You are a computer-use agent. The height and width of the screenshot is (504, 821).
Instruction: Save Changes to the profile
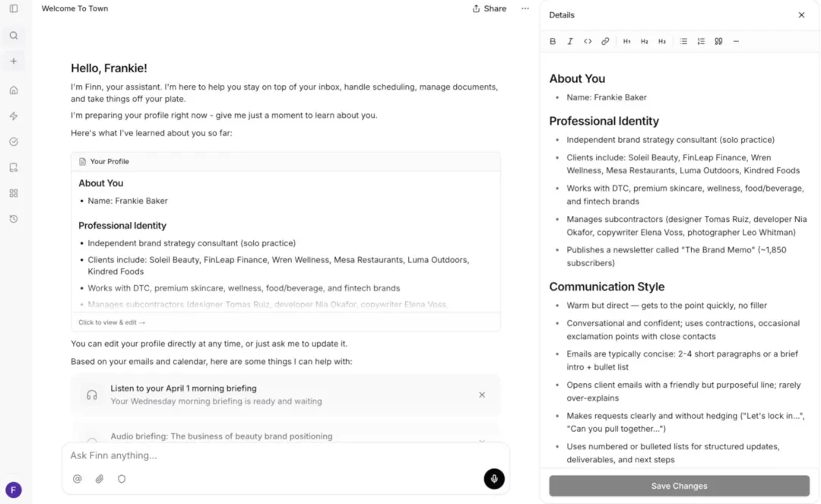(x=679, y=486)
